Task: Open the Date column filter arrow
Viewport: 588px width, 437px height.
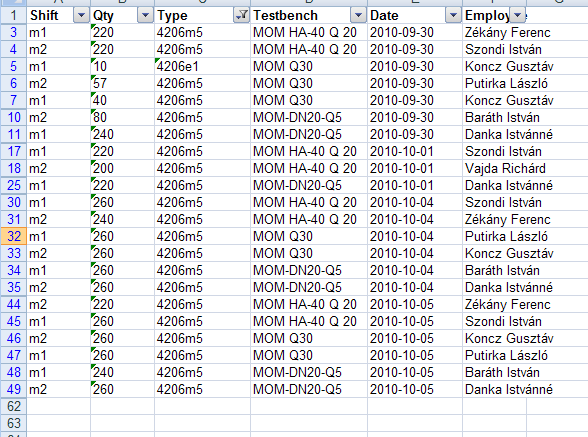Action: 453,15
